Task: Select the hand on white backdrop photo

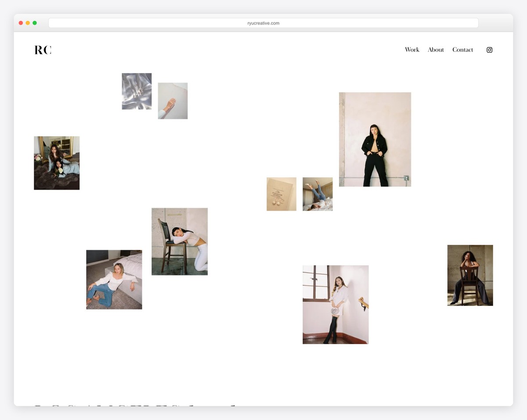Action: [173, 101]
